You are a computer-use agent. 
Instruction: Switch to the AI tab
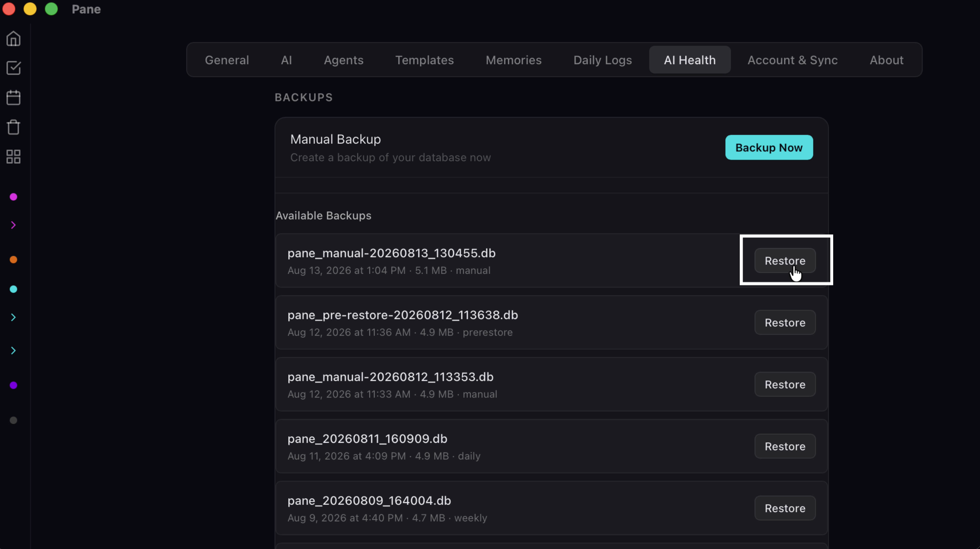click(286, 60)
